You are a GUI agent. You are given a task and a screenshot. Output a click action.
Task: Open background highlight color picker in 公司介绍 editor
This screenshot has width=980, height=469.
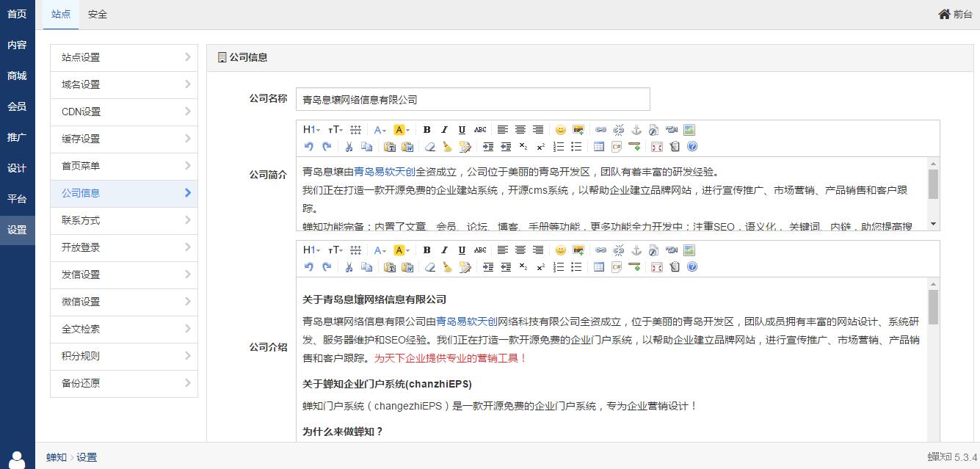(x=401, y=250)
